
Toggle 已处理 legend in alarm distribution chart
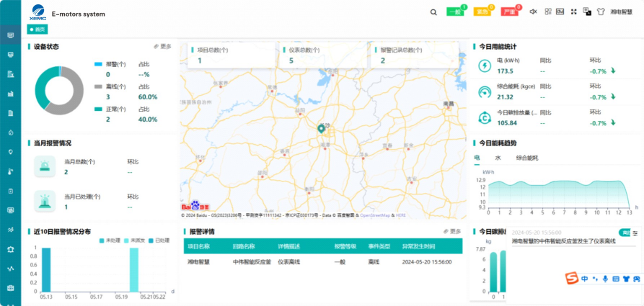[x=159, y=240]
